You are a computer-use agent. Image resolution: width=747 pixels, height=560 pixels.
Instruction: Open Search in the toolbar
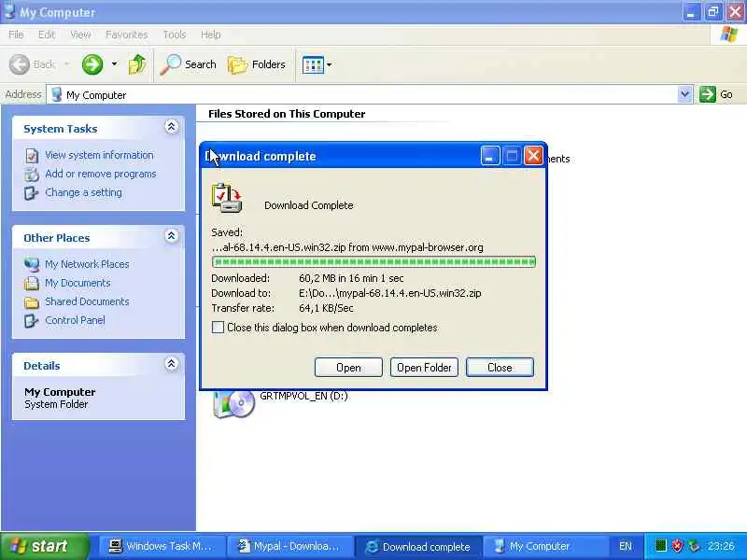(x=188, y=64)
